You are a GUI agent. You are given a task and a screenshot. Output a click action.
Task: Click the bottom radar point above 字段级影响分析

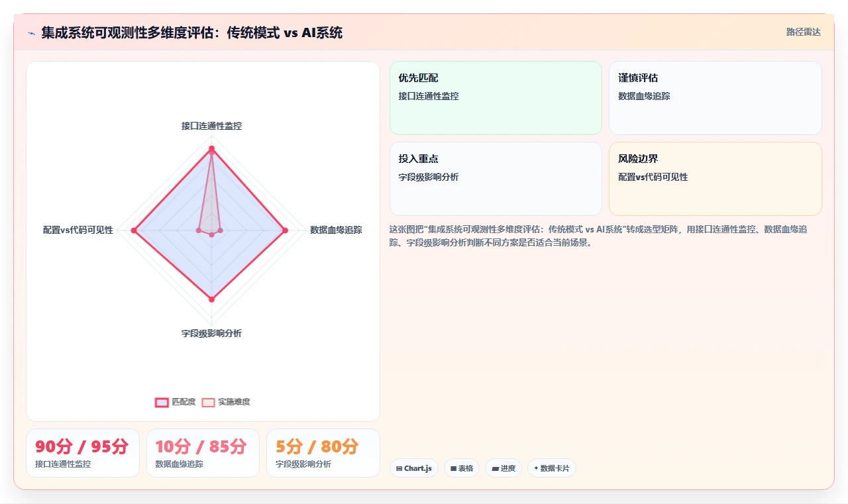[x=211, y=299]
